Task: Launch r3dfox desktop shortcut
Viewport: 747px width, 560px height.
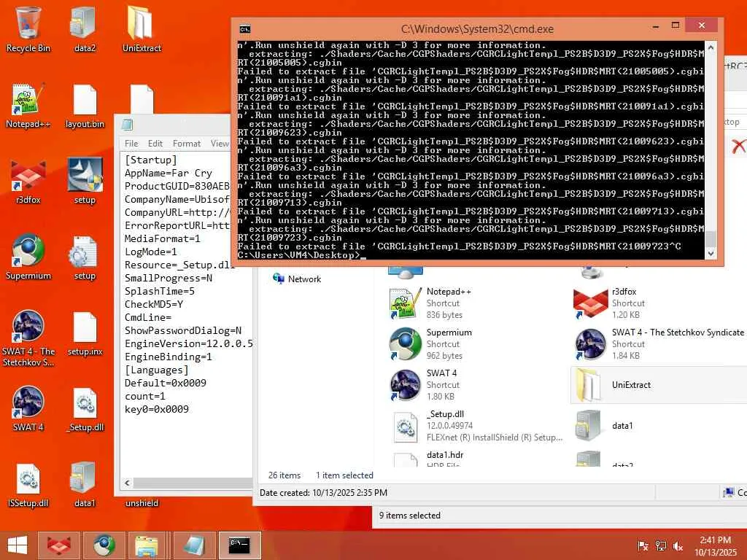Action: [28, 182]
